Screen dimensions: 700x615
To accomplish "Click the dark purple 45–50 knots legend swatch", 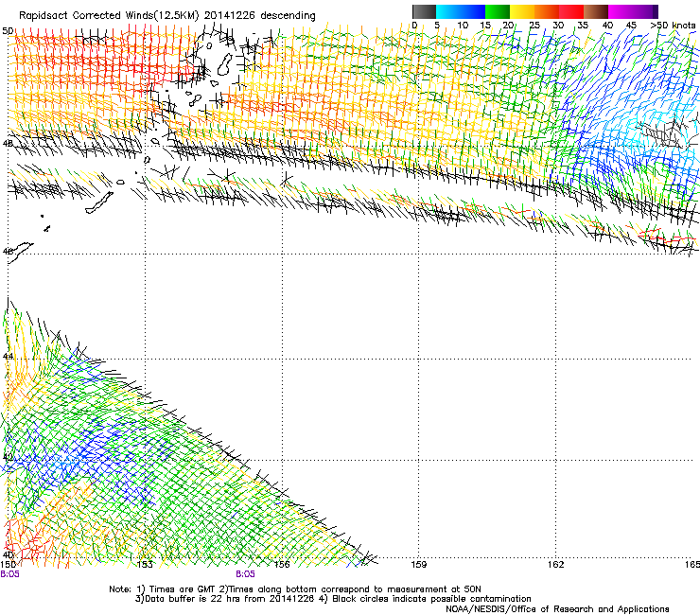I will (645, 11).
